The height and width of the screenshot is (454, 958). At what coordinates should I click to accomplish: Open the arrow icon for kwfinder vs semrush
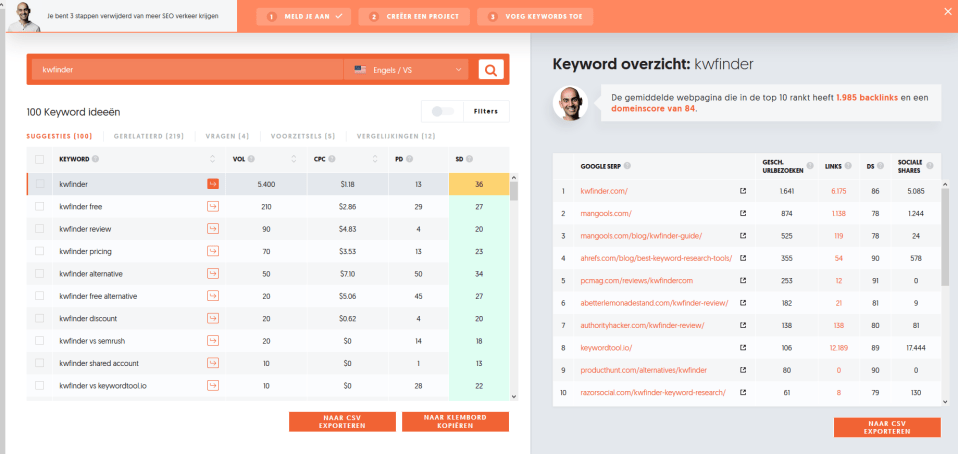(213, 340)
